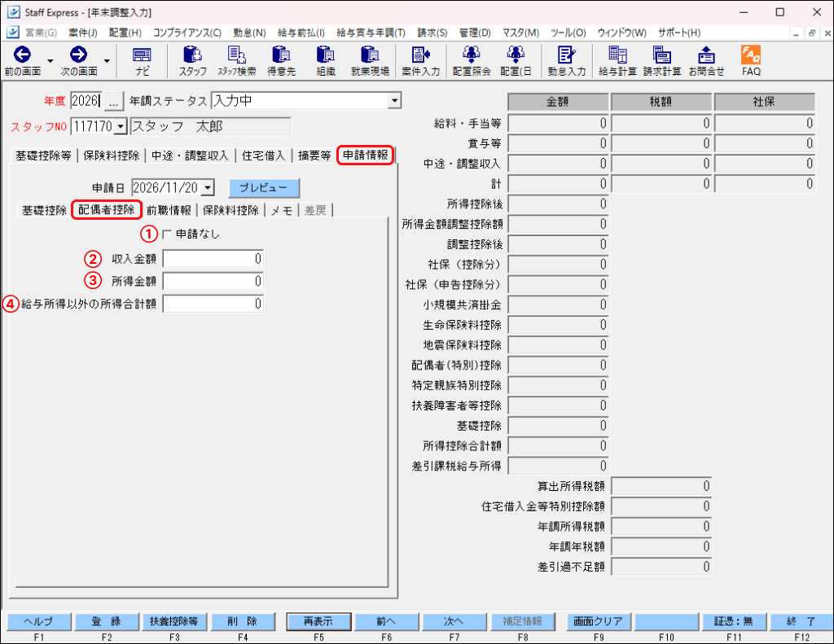The height and width of the screenshot is (644, 834).
Task: Launch スタッフ検索 from the toolbar
Action: (237, 60)
